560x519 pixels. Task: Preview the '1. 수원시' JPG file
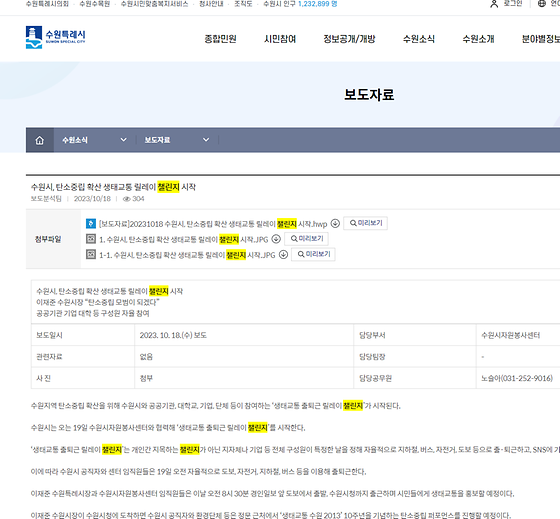coord(307,239)
